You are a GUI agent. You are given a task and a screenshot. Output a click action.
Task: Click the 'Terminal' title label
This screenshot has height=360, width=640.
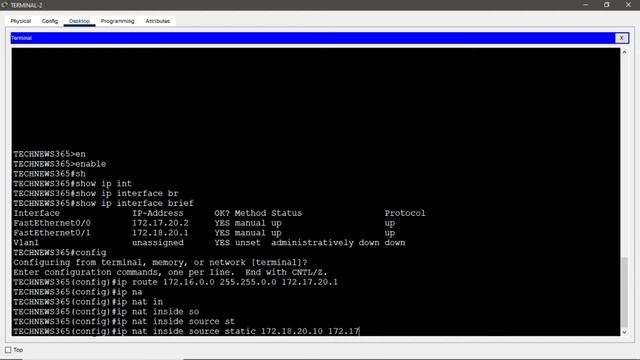[21, 38]
